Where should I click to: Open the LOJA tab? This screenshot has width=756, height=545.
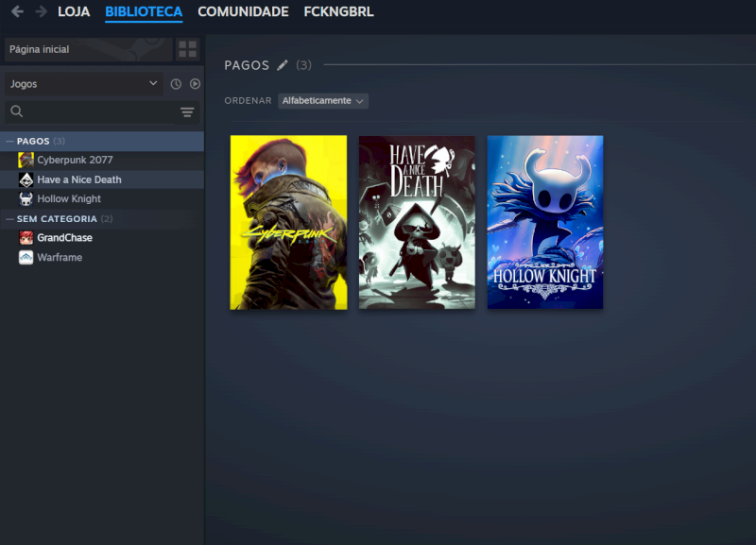[x=74, y=11]
